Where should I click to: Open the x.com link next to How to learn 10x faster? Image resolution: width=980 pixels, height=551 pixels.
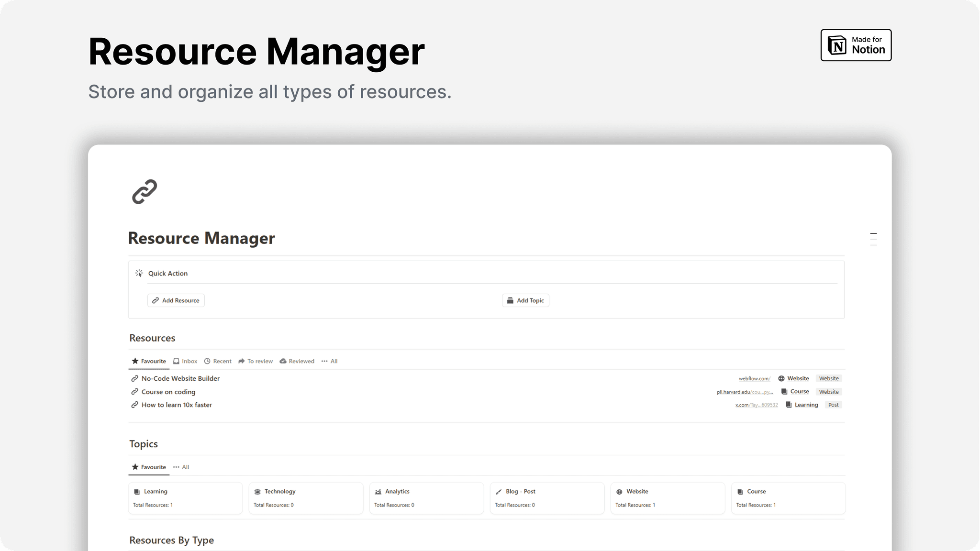coord(756,405)
